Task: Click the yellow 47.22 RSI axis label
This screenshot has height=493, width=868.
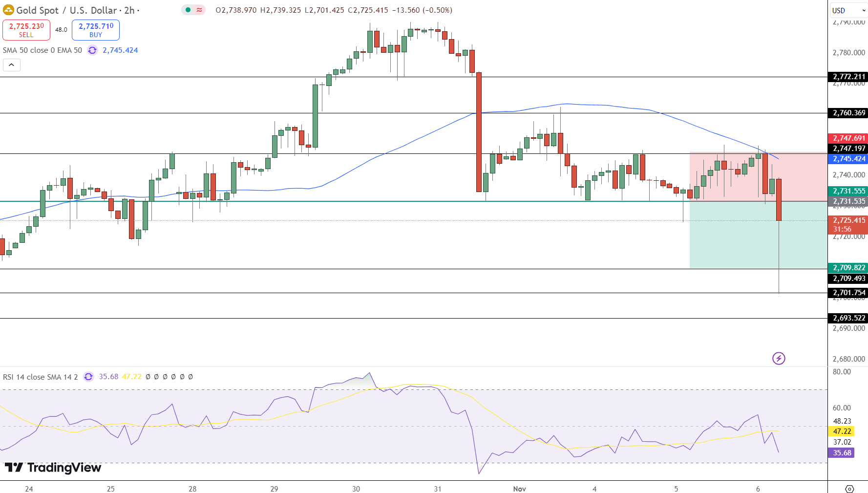Action: 841,431
